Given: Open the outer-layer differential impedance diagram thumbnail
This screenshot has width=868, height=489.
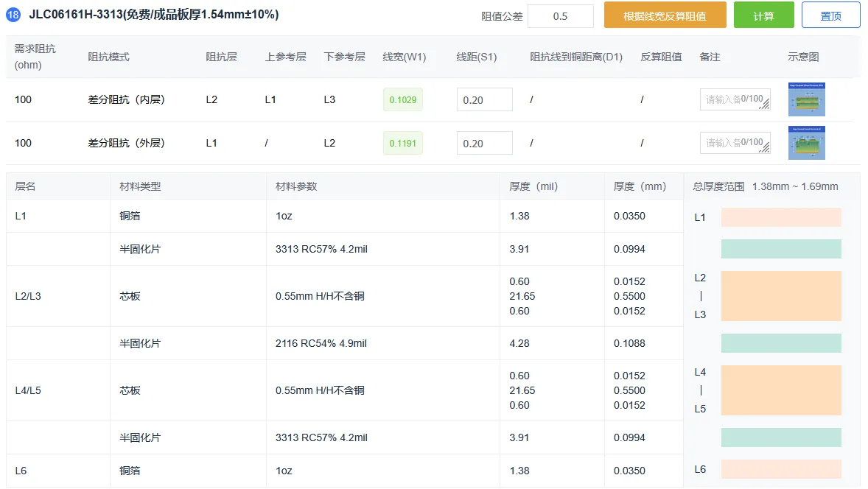Looking at the screenshot, I should coord(807,143).
